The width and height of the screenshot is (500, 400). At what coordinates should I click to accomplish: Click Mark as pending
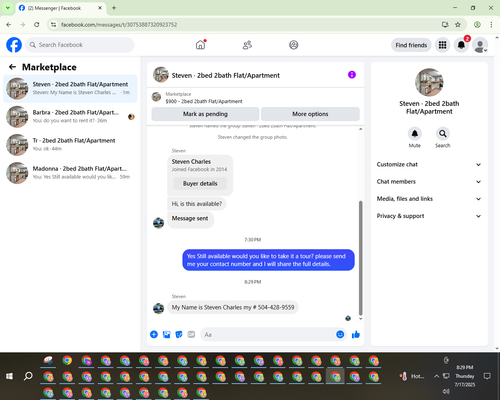pyautogui.click(x=205, y=114)
